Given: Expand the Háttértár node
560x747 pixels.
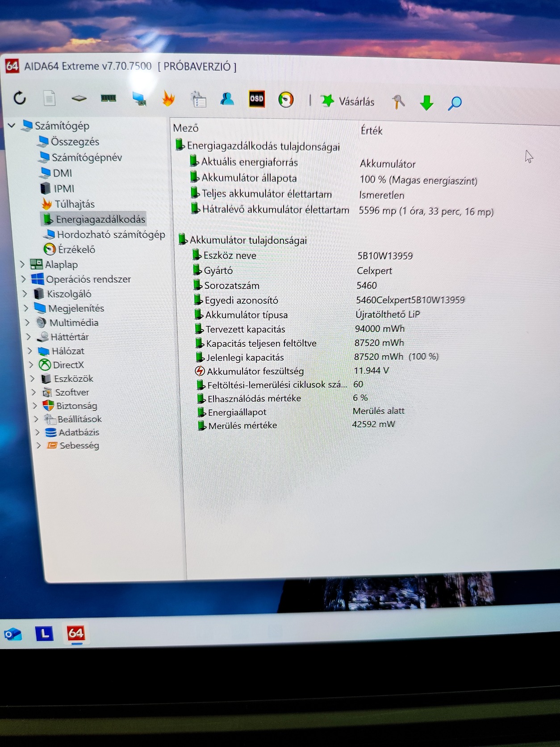Looking at the screenshot, I should (x=29, y=337).
